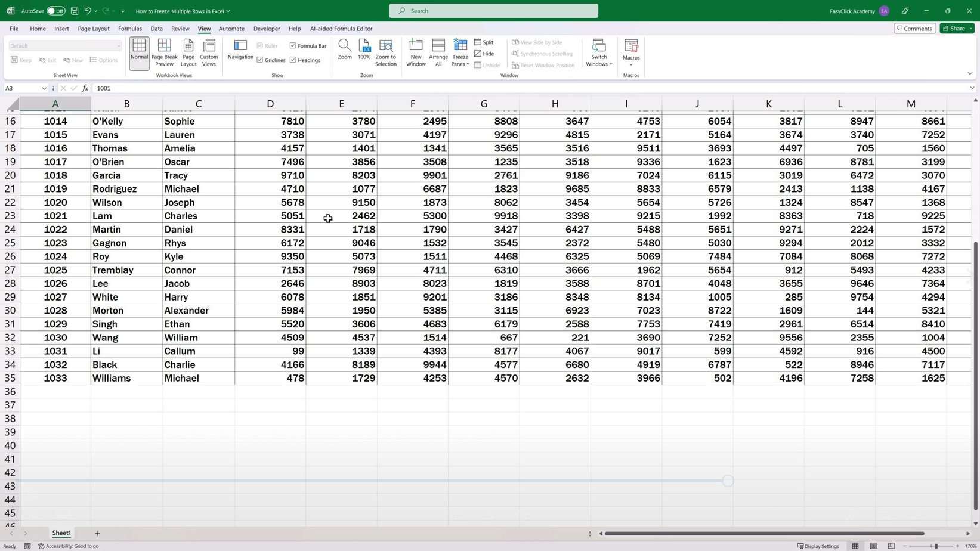Viewport: 980px width, 551px height.
Task: Open the Switch Windows dropdown
Action: [x=599, y=53]
